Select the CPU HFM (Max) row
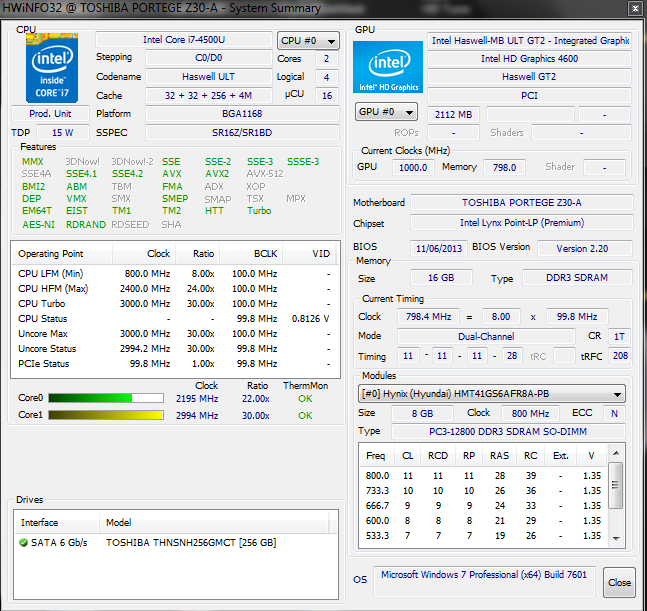Image resolution: width=647 pixels, height=611 pixels. point(175,289)
